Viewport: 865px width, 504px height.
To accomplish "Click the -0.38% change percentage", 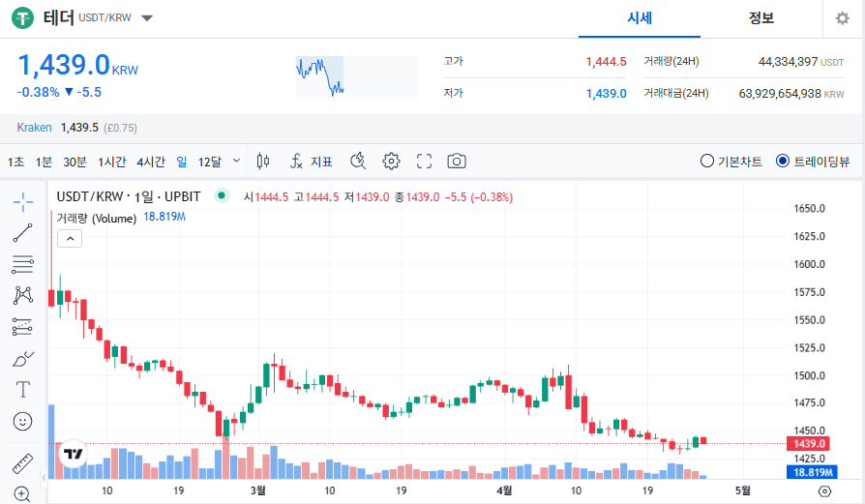I will pyautogui.click(x=38, y=92).
